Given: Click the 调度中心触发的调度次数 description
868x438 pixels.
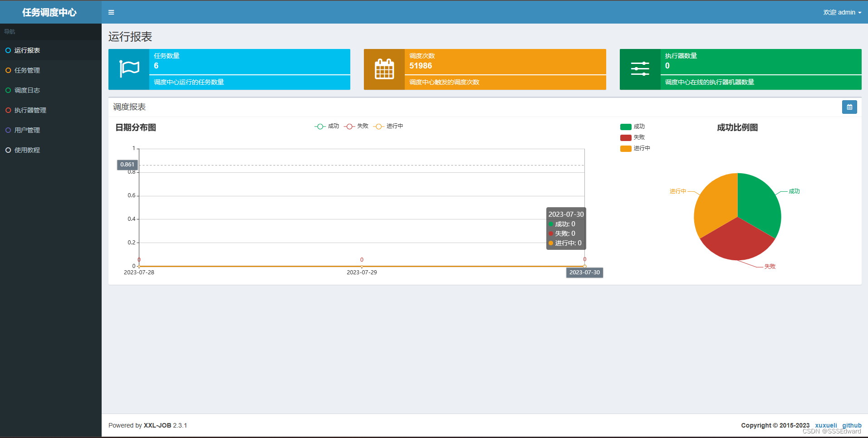Looking at the screenshot, I should coord(444,82).
